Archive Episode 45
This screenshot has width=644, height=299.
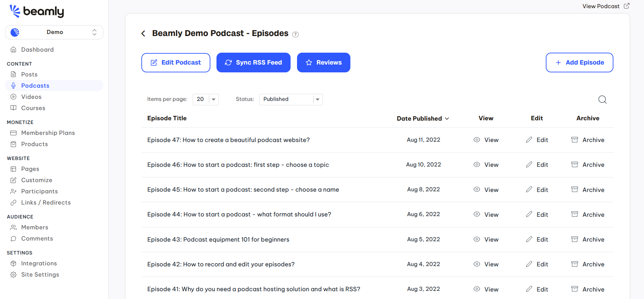(x=588, y=190)
